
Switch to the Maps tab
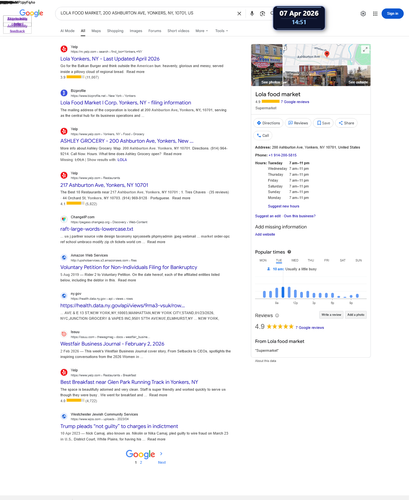point(96,31)
